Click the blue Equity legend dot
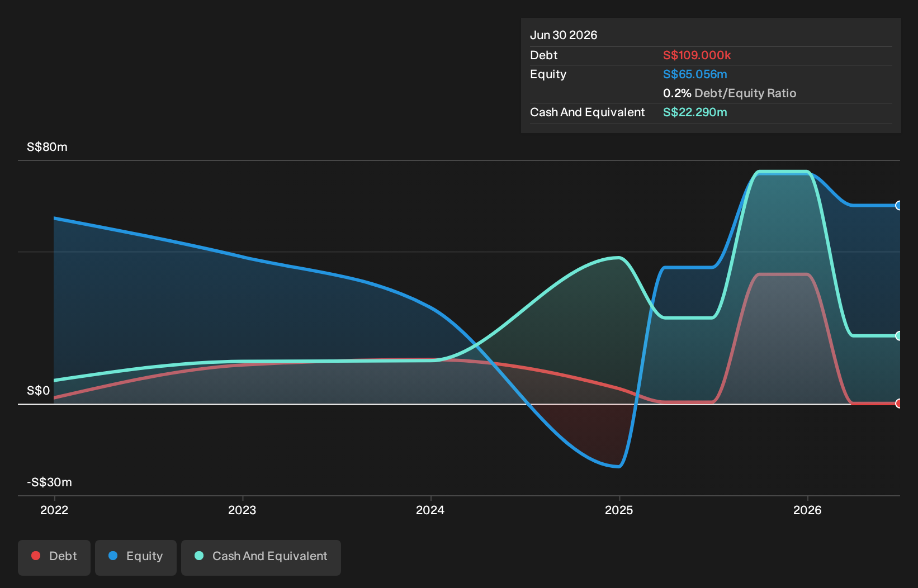The height and width of the screenshot is (588, 918). click(113, 556)
